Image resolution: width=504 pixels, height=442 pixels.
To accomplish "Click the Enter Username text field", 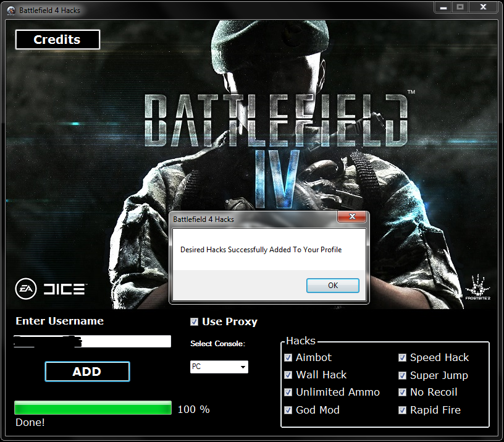I will tap(92, 341).
